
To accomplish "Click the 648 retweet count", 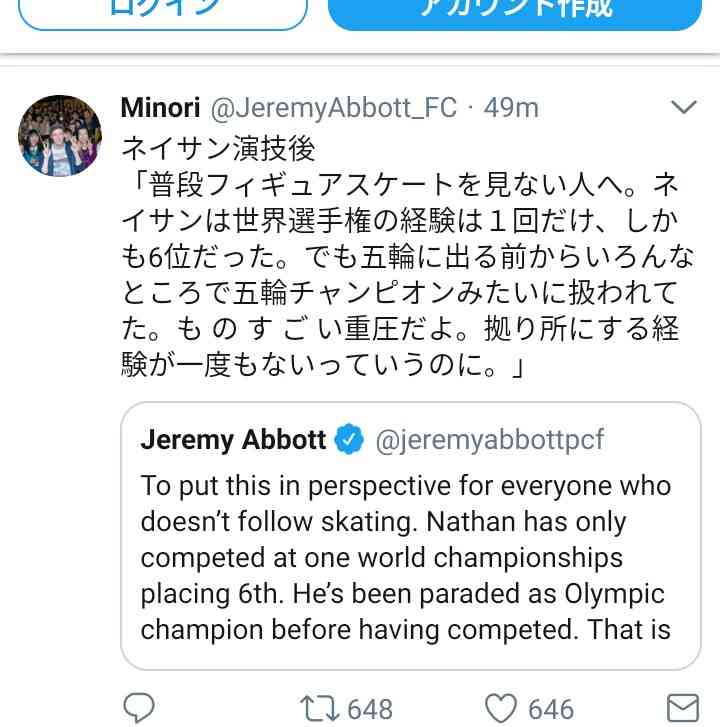I will point(369,709).
